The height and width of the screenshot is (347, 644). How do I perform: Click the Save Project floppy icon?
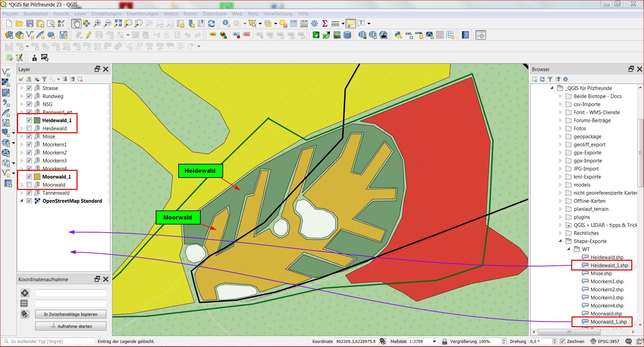30,23
